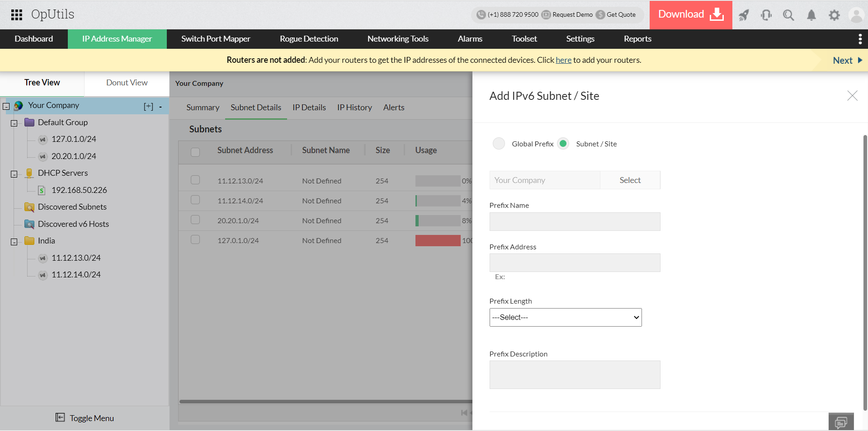Open the headset support icon

tap(766, 15)
